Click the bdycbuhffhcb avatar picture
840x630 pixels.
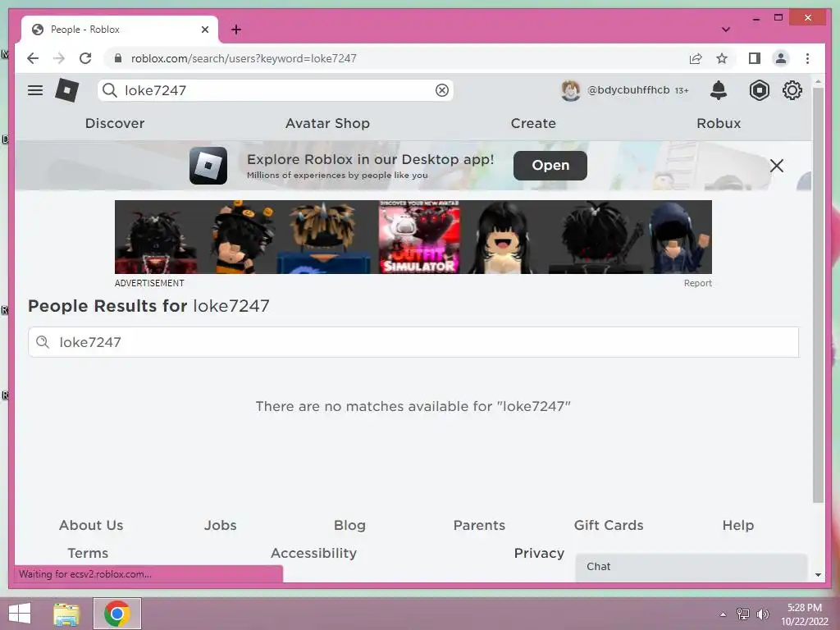(x=571, y=90)
